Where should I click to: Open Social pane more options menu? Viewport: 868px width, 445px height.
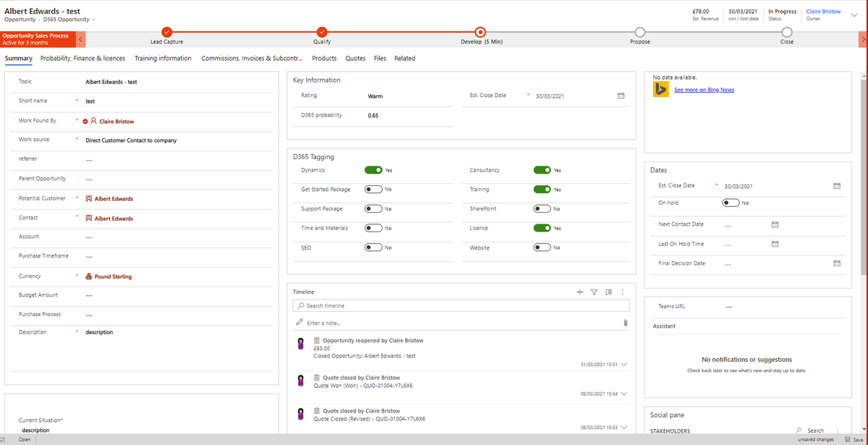837,431
